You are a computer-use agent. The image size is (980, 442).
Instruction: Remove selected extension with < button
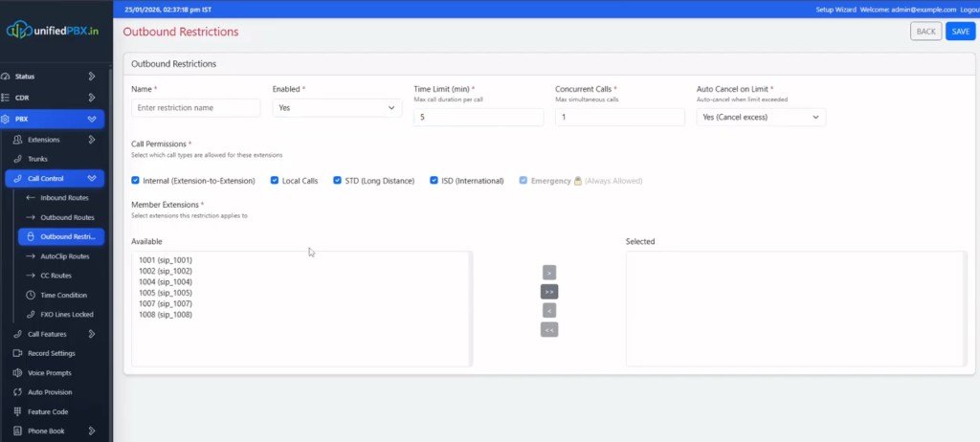click(x=548, y=311)
